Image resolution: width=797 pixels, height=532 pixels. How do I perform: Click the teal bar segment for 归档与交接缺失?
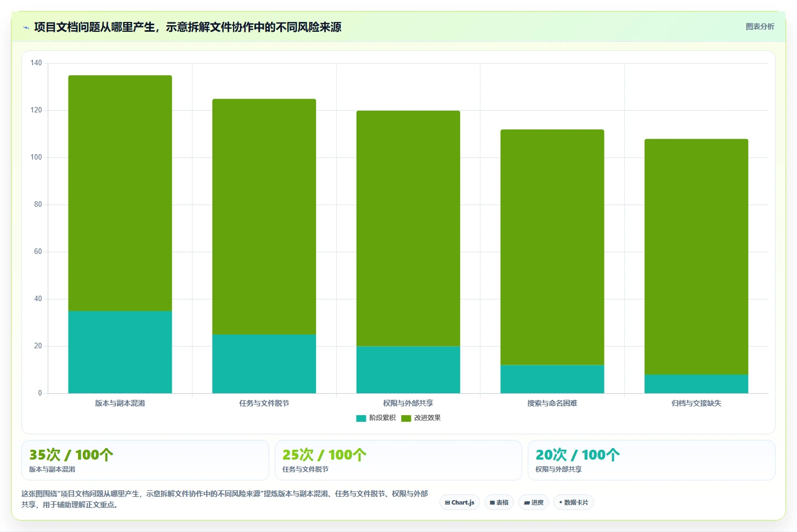click(697, 384)
